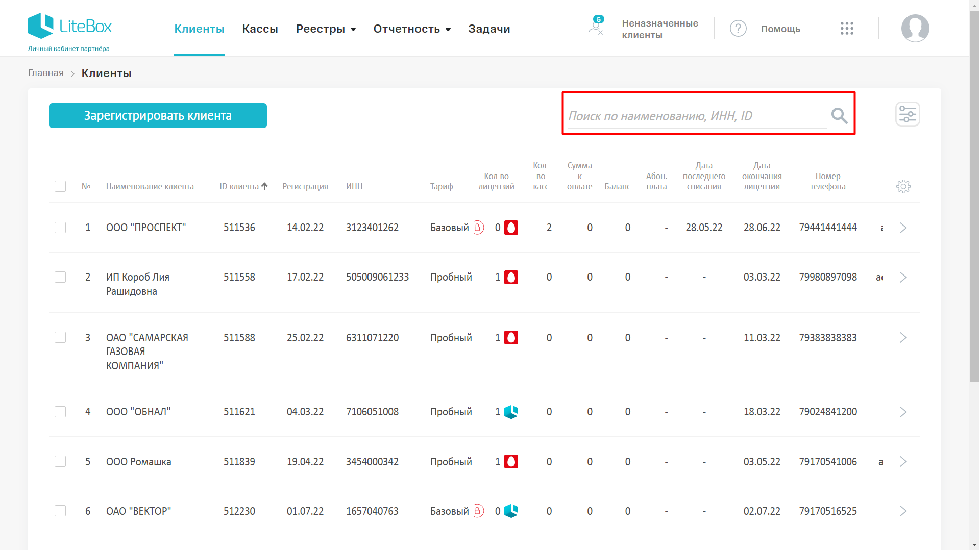Focus the client search input field

[694, 116]
